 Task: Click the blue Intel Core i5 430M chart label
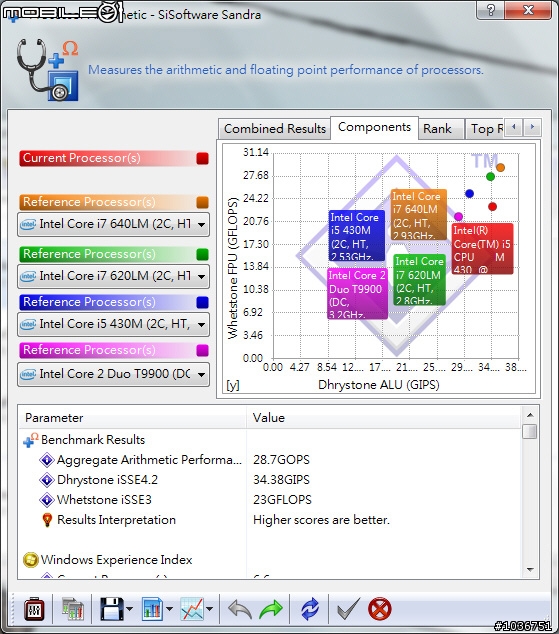click(x=356, y=236)
